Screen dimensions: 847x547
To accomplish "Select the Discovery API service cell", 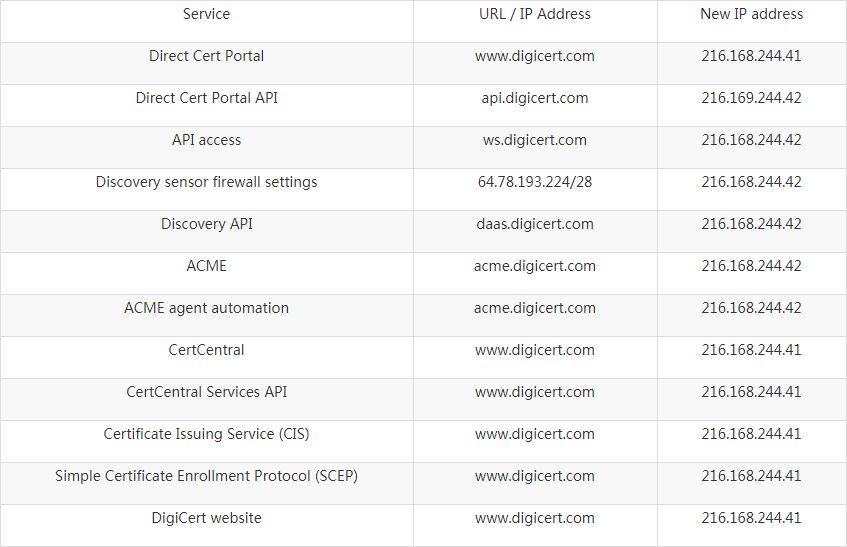I will (206, 224).
